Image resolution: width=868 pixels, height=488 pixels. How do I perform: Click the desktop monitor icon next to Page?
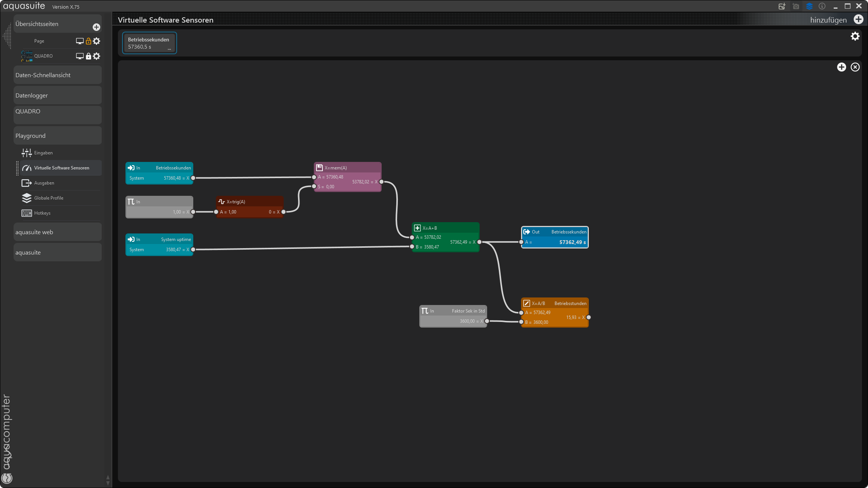click(x=79, y=41)
